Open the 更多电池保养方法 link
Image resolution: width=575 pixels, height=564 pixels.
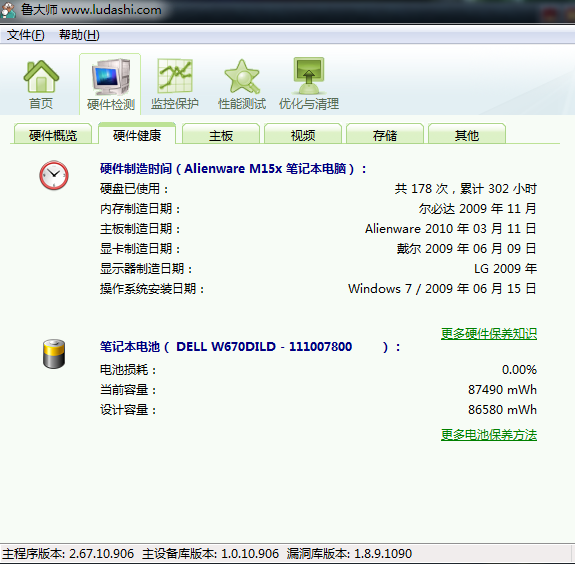click(x=489, y=435)
